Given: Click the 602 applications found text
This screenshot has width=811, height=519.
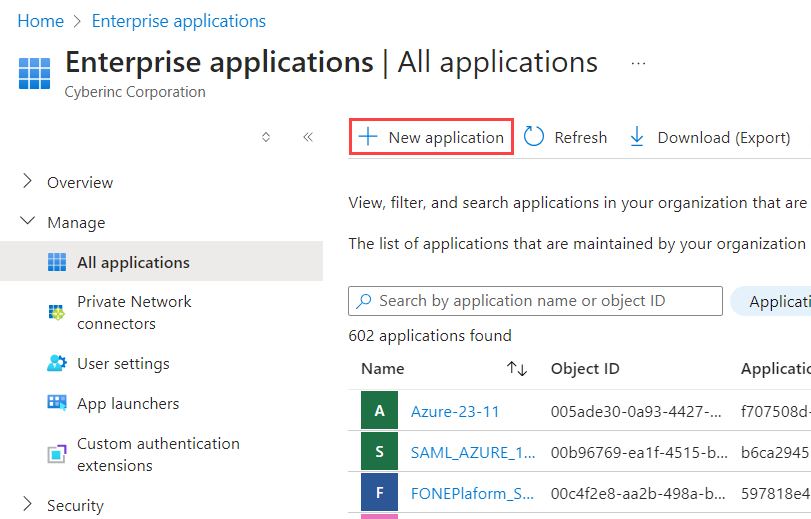Looking at the screenshot, I should (x=430, y=335).
